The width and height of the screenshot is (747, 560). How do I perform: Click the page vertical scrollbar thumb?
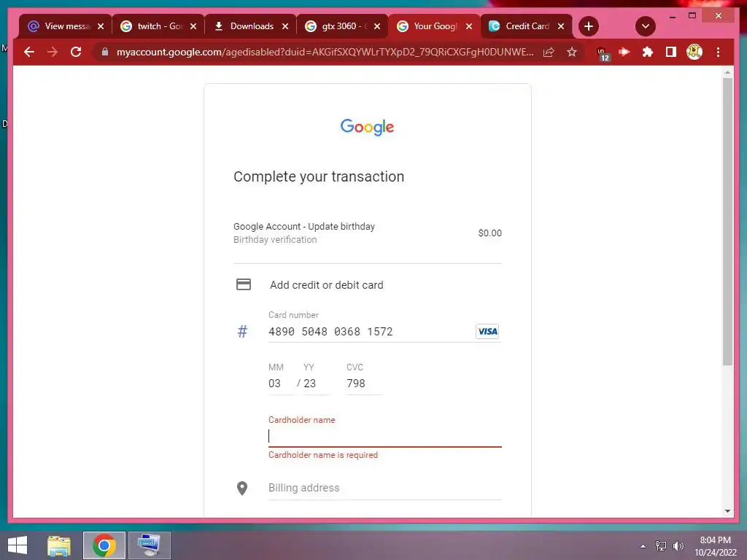[x=727, y=222]
